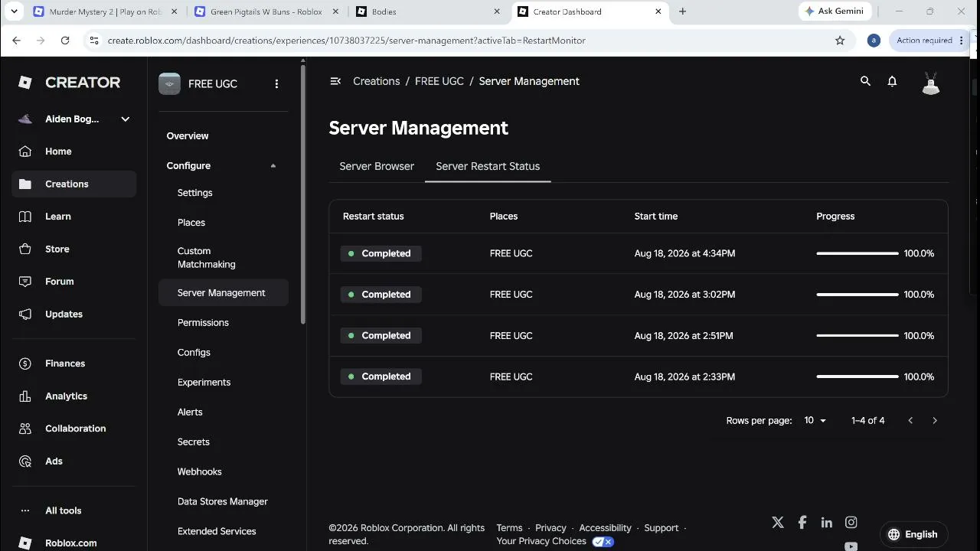Image resolution: width=980 pixels, height=551 pixels.
Task: Open Roblox LinkedIn social link
Action: click(827, 522)
